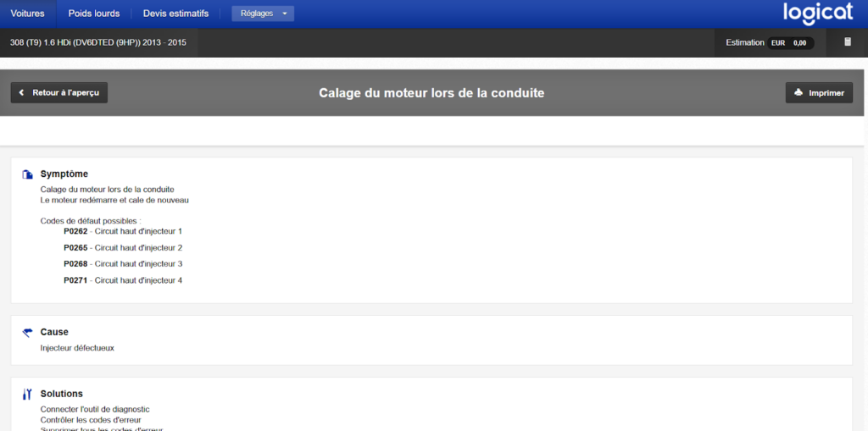Screen dimensions: 868x431
Task: Click fault code P0268
Action: click(75, 264)
